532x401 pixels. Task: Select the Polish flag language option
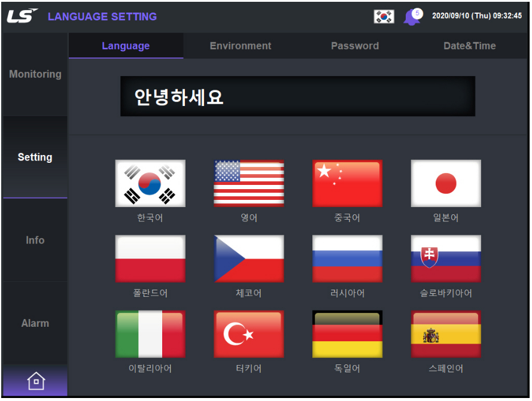[150, 259]
